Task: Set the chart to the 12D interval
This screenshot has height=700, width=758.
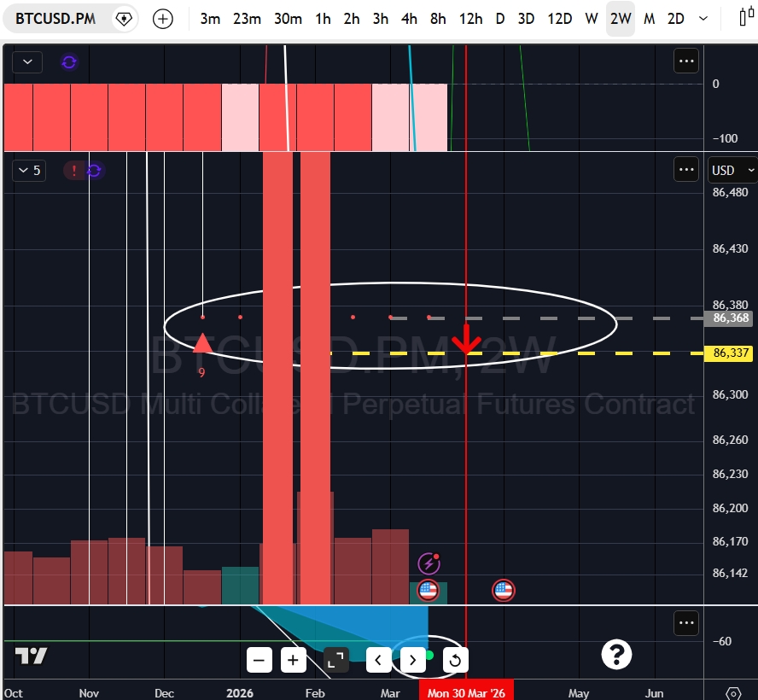Action: pos(560,19)
